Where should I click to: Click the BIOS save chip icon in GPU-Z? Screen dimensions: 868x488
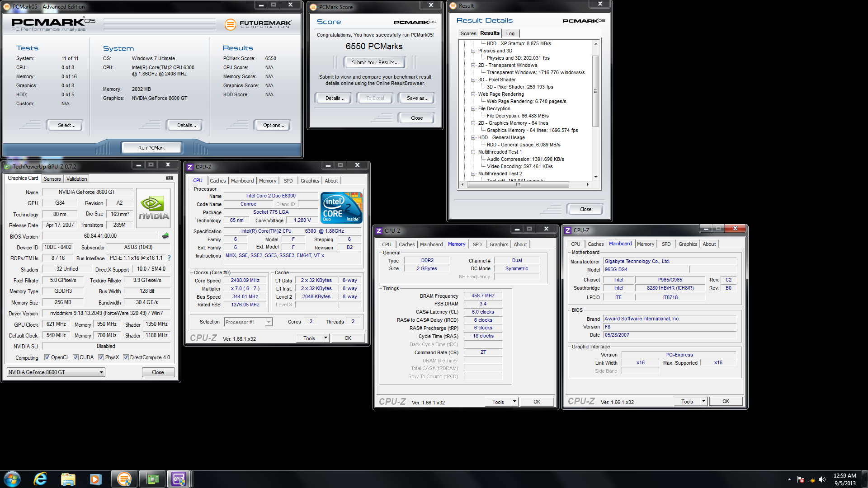165,236
